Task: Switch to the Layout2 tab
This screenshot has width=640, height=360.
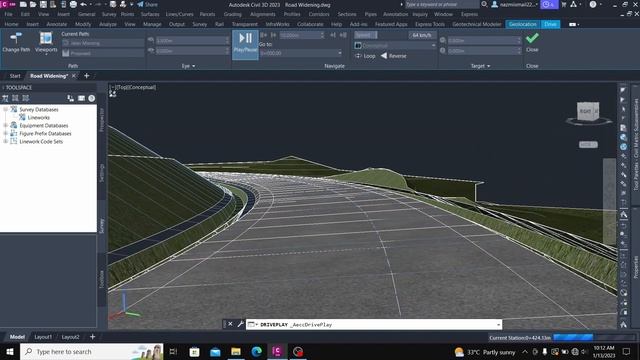Action: (70, 337)
